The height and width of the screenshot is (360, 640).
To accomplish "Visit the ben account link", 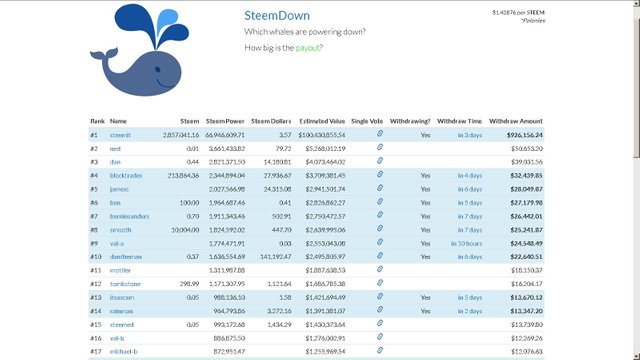I will coord(115,203).
